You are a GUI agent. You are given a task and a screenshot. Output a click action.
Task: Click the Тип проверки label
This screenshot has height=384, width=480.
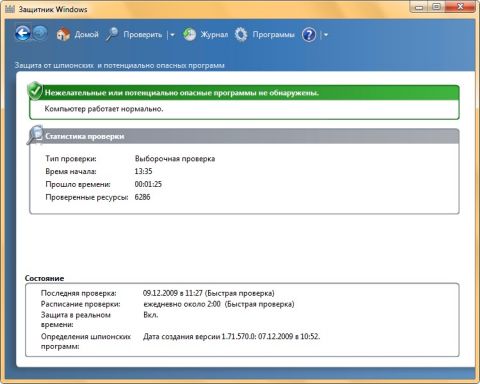(x=71, y=159)
